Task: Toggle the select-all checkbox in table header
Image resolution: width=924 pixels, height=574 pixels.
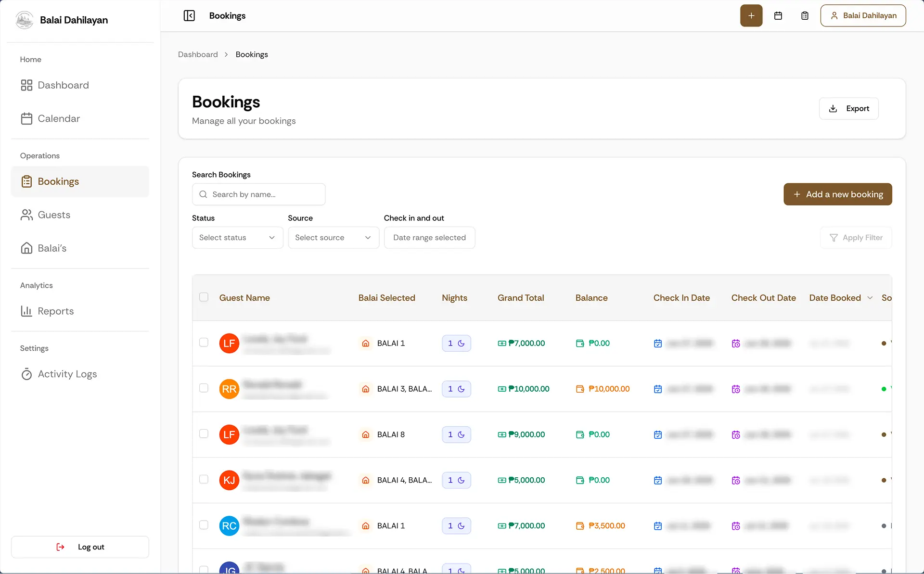Action: 204,297
